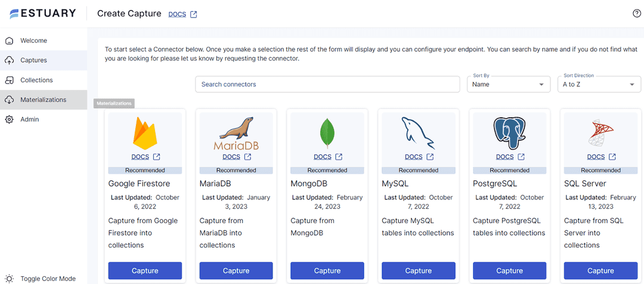The width and height of the screenshot is (644, 284).
Task: Click Recommended badge on PostgreSQL card
Action: (x=510, y=170)
